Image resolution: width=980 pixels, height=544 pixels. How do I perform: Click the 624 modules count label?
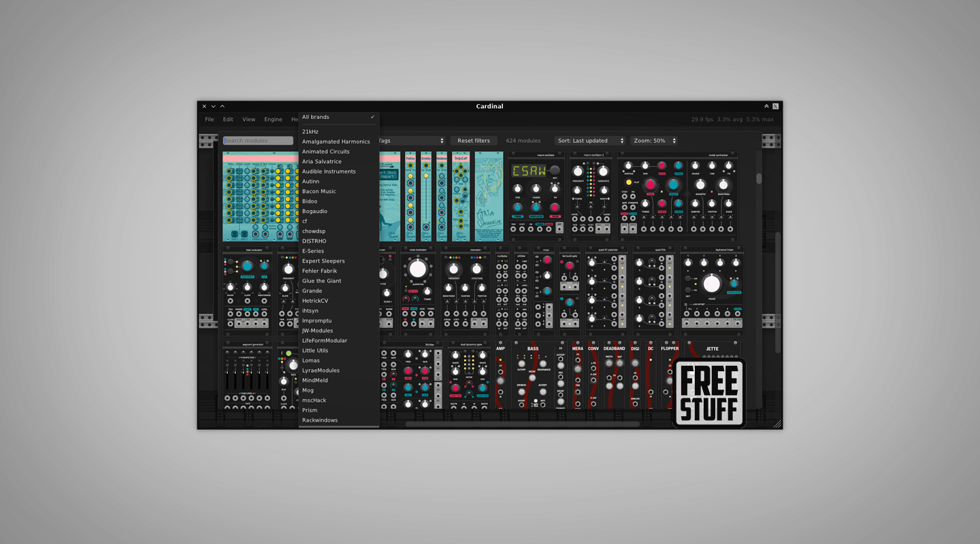523,141
